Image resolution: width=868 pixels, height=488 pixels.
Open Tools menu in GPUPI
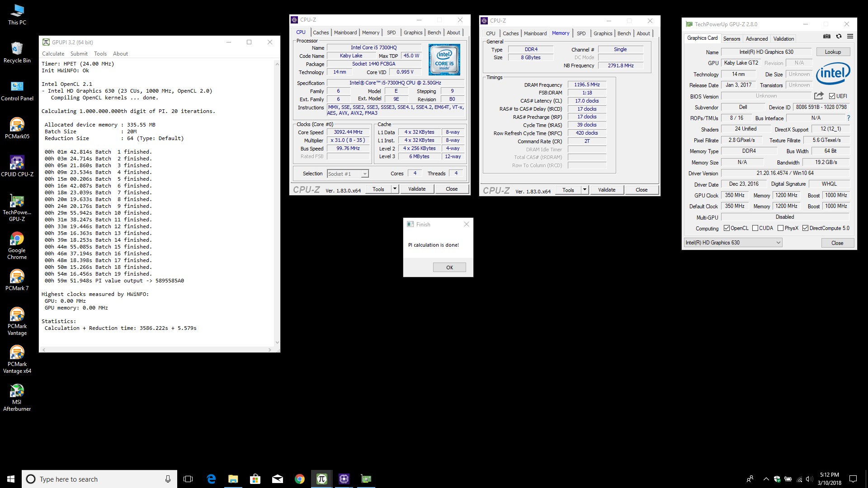[100, 53]
